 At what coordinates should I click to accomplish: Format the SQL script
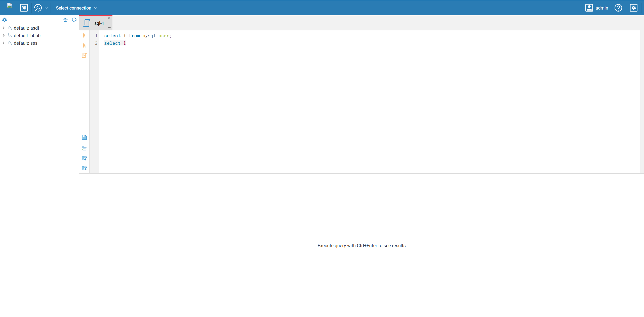pos(84,148)
